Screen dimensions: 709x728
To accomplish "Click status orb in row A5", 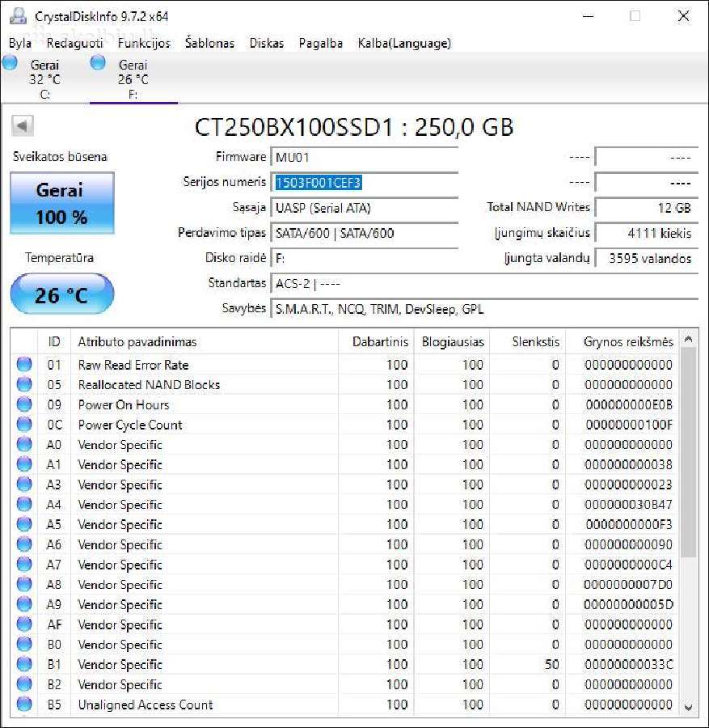I will tap(24, 524).
